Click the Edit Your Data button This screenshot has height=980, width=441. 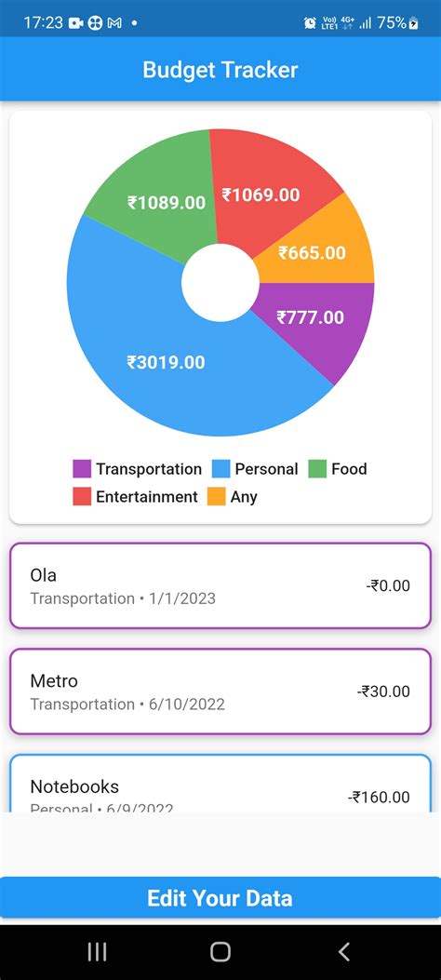[220, 897]
